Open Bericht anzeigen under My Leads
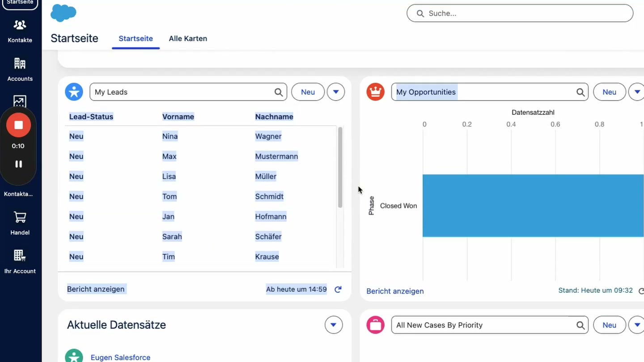The image size is (644, 362). [x=96, y=289]
